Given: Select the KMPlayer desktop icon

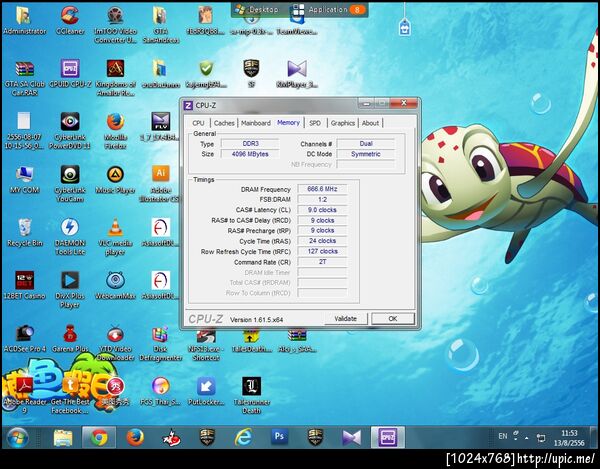Looking at the screenshot, I should pyautogui.click(x=297, y=74).
